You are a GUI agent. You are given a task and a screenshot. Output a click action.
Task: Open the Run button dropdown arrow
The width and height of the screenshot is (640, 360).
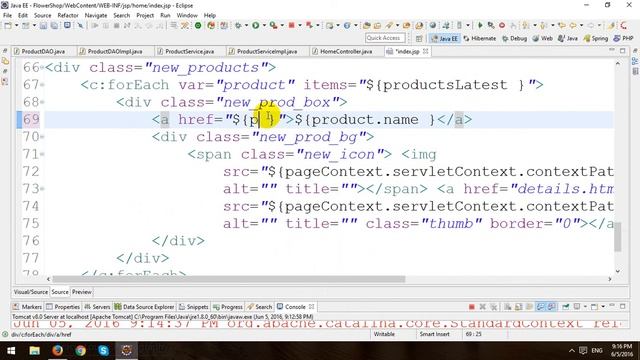264,25
